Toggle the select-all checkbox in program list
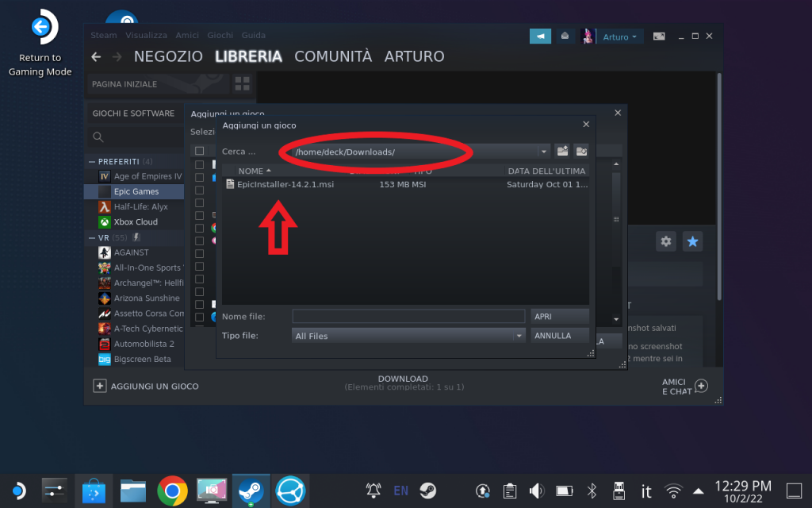Viewport: 812px width, 508px height. click(x=200, y=151)
